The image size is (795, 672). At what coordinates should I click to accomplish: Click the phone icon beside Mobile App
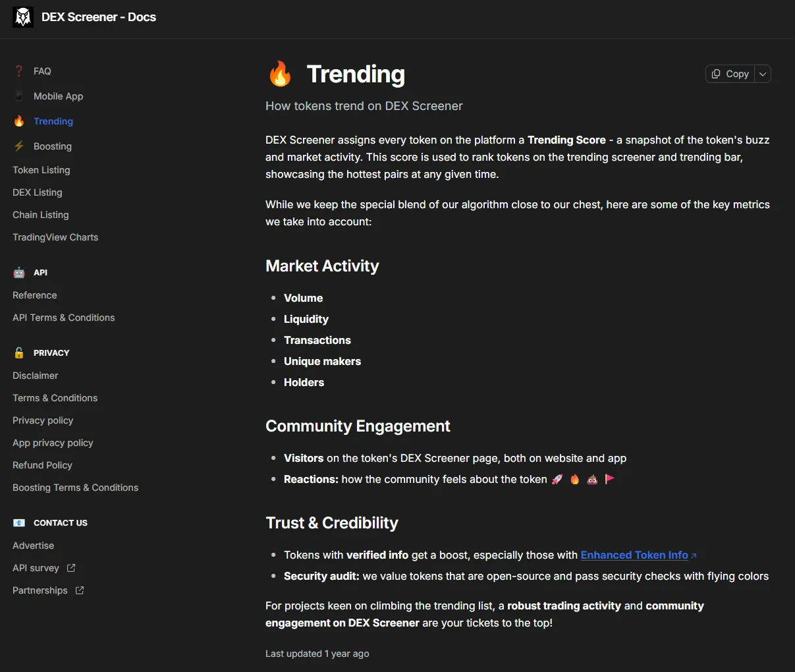point(19,96)
